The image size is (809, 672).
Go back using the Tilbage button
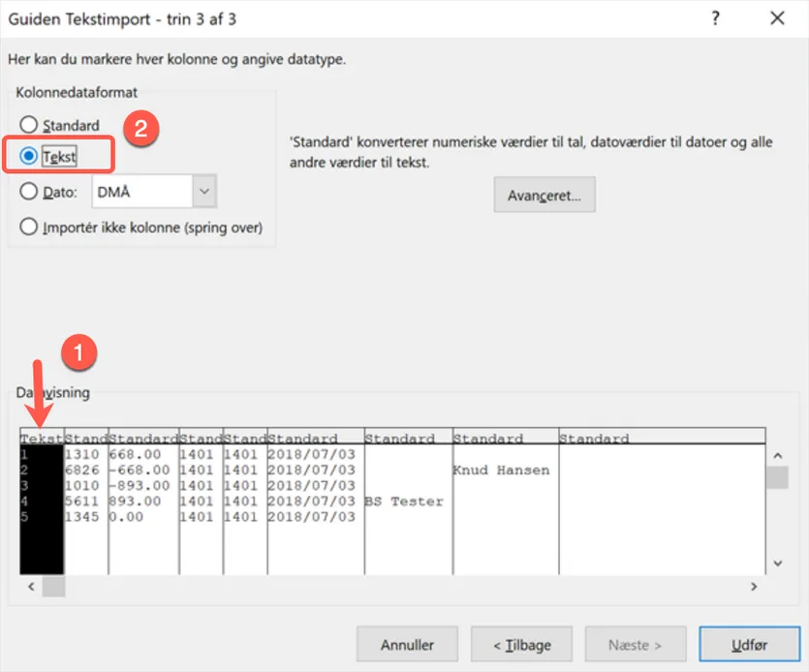click(521, 644)
